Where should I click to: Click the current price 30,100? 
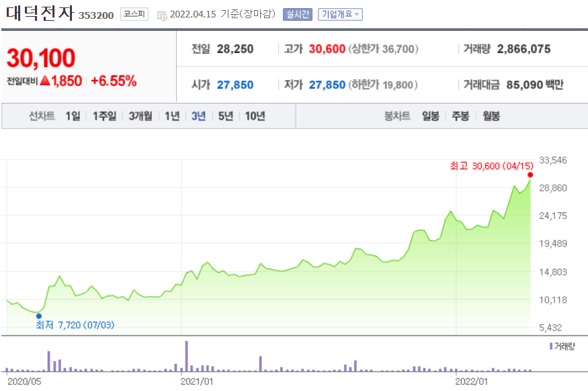[x=41, y=58]
